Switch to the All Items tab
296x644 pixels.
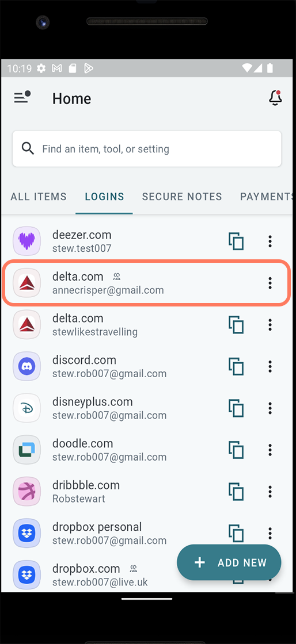tap(39, 197)
